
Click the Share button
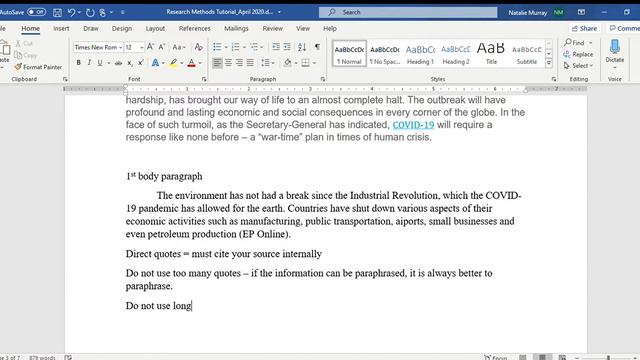[584, 29]
